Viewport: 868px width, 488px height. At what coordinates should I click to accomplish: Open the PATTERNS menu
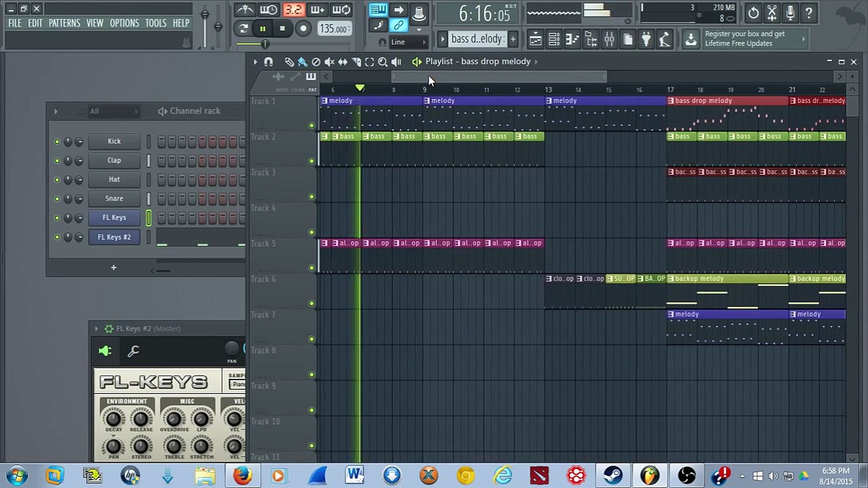pyautogui.click(x=64, y=23)
